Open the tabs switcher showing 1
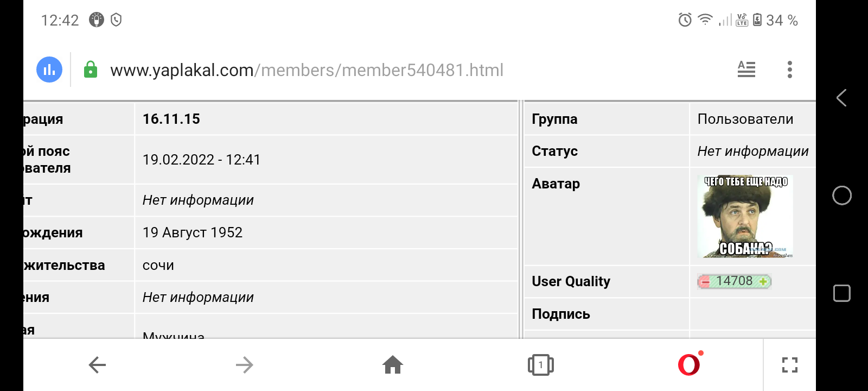The width and height of the screenshot is (868, 391). [540, 365]
